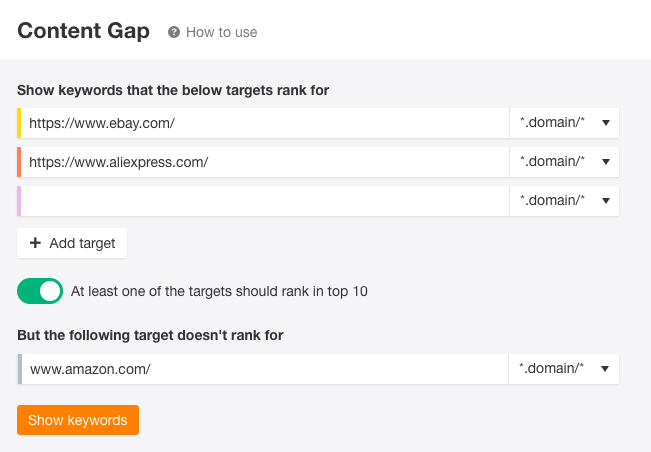This screenshot has height=452, width=651.
Task: Open mode dropdown for amazon.com target
Action: (564, 369)
